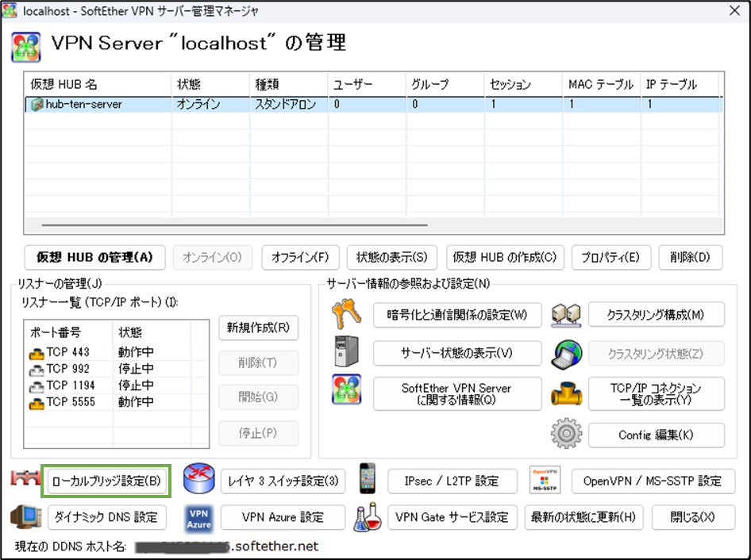The height and width of the screenshot is (560, 751).
Task: Open VPN Gate サービス設定
Action: pyautogui.click(x=453, y=517)
